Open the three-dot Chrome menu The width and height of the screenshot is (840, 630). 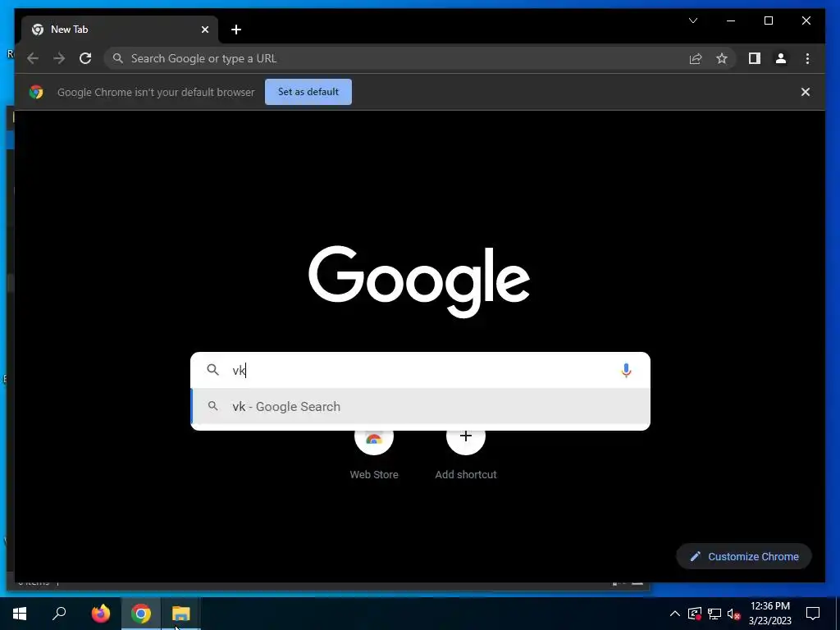pyautogui.click(x=807, y=58)
